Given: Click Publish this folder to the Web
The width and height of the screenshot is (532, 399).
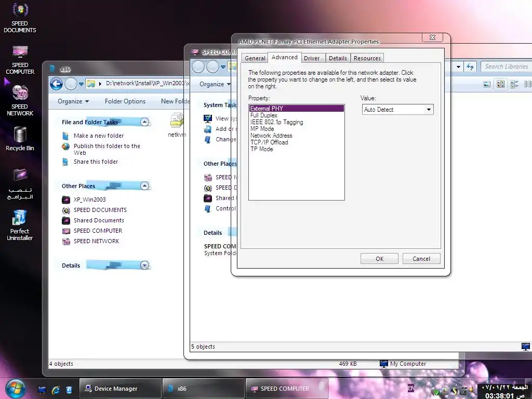Looking at the screenshot, I should tap(107, 149).
